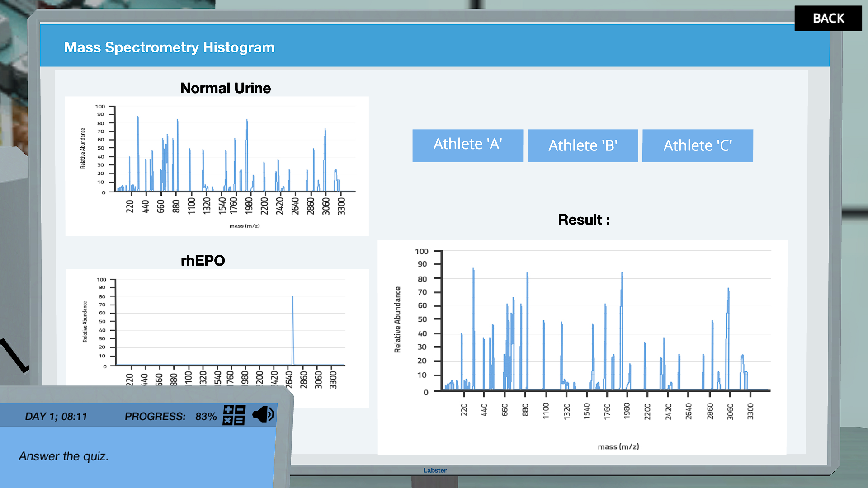Select the Athlete 'A' button
The image size is (868, 488).
[467, 145]
